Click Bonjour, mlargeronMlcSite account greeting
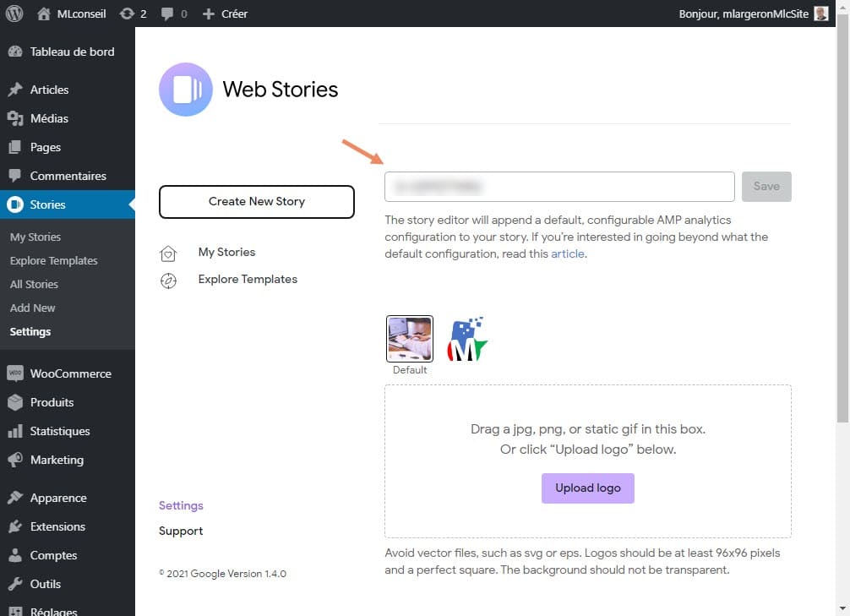The height and width of the screenshot is (616, 850). coord(744,14)
